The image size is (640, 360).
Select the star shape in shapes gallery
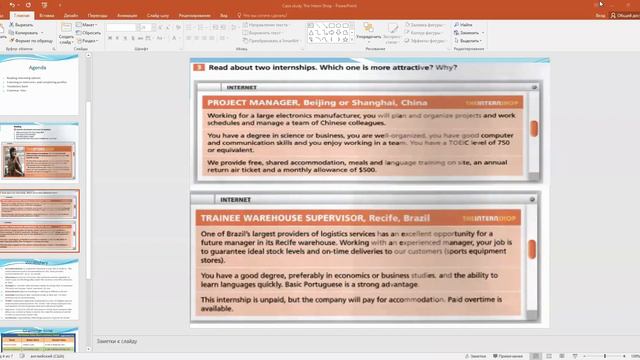pos(345,40)
